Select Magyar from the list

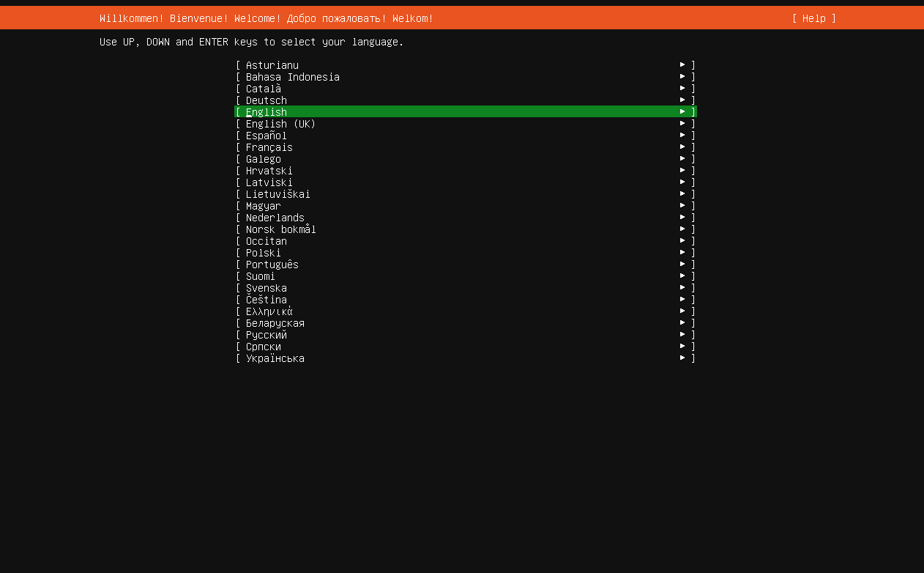coord(466,206)
